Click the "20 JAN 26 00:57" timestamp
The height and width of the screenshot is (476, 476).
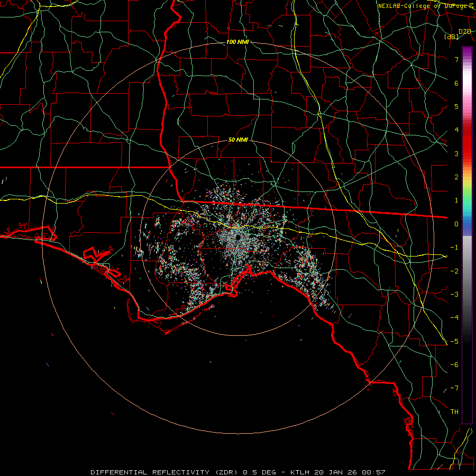click(x=350, y=472)
